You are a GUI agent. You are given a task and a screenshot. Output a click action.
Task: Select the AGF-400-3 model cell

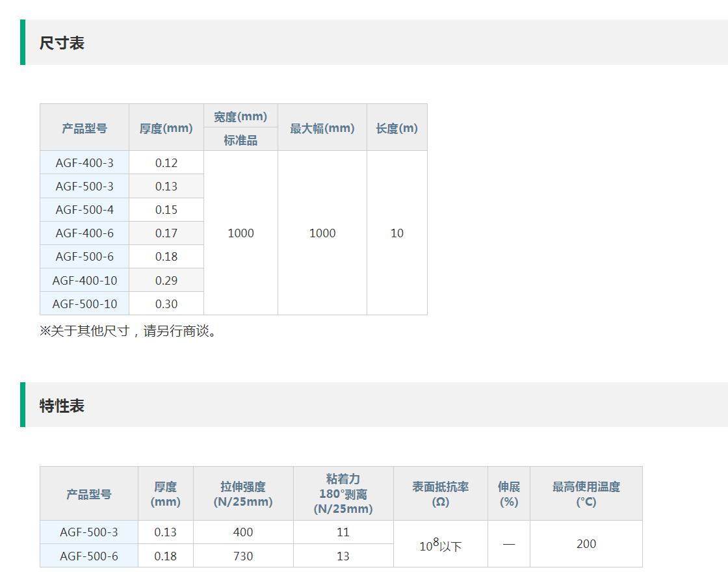click(x=84, y=163)
